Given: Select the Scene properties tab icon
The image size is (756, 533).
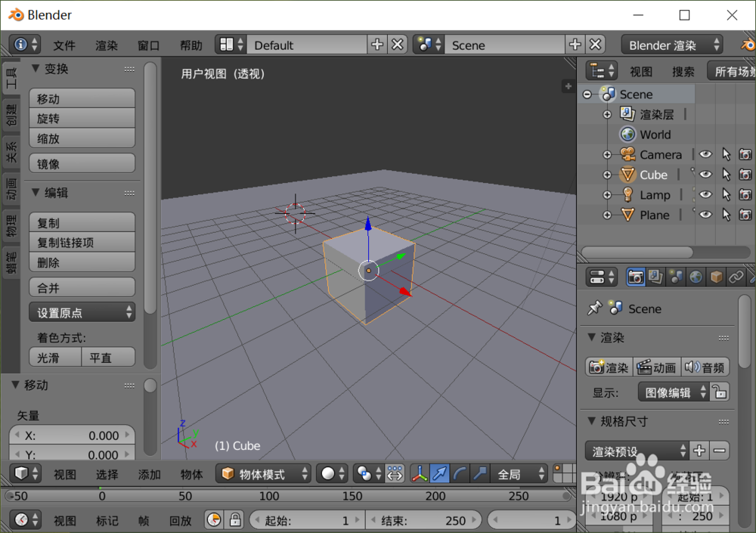Looking at the screenshot, I should (x=676, y=277).
